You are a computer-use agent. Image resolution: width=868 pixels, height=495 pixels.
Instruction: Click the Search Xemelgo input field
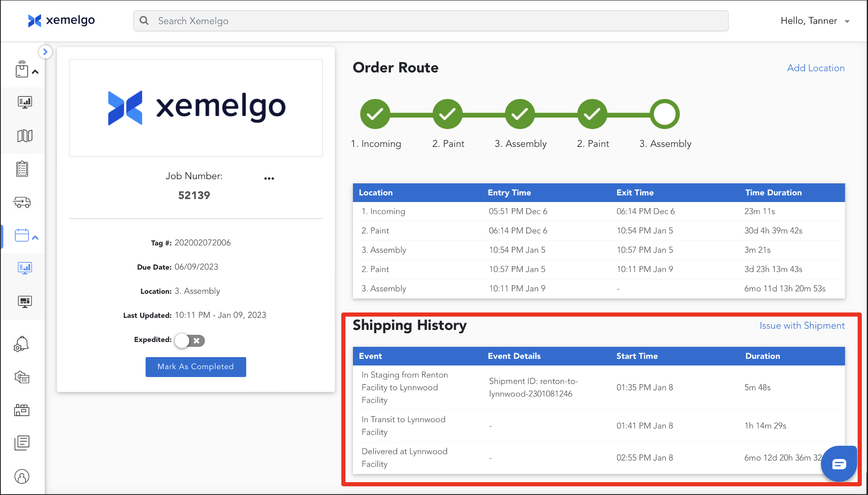coord(430,21)
